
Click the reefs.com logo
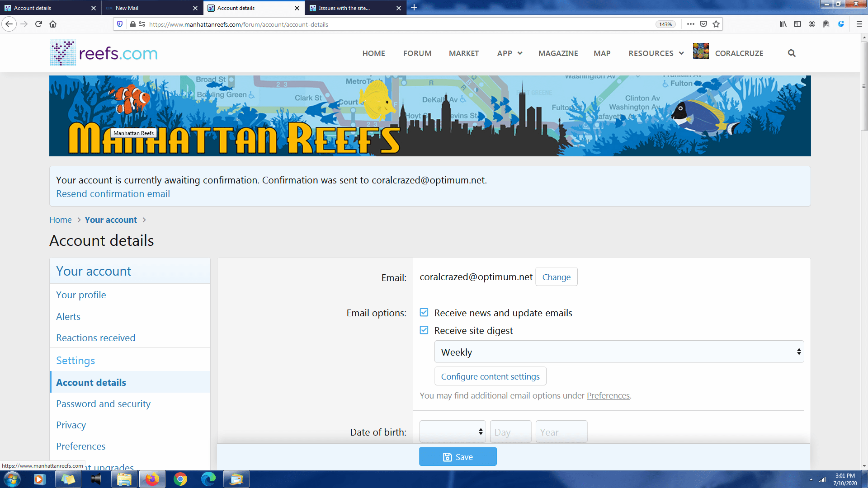tap(104, 53)
